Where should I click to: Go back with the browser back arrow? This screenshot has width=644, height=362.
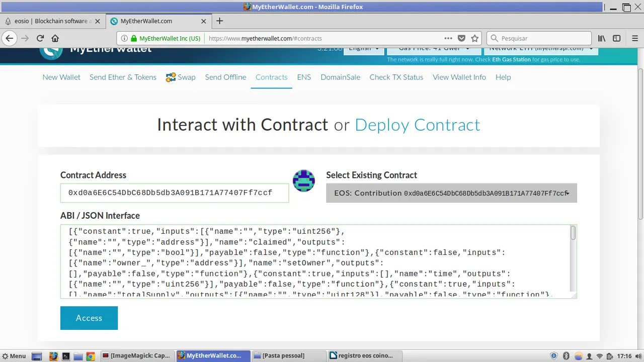click(9, 38)
